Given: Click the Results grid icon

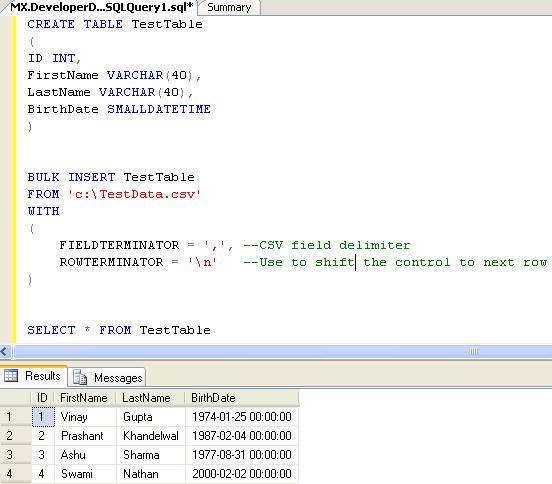Looking at the screenshot, I should pos(11,376).
